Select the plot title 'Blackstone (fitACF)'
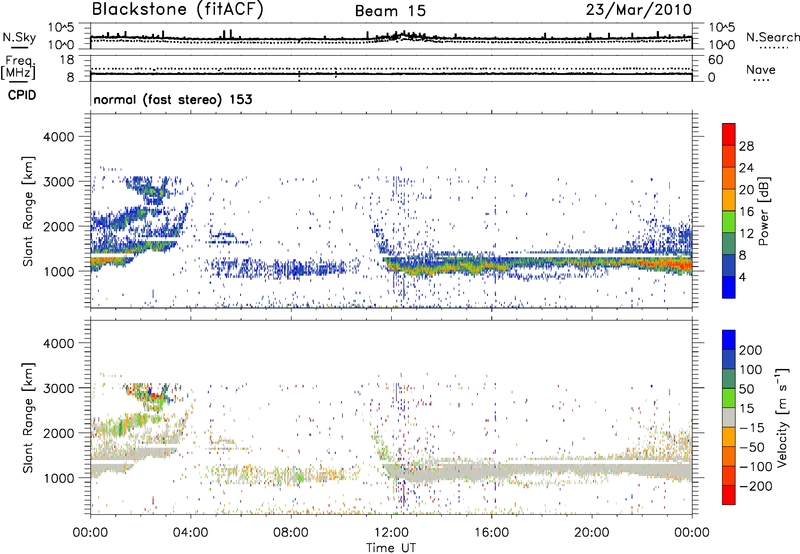The height and width of the screenshot is (554, 800). click(x=178, y=10)
